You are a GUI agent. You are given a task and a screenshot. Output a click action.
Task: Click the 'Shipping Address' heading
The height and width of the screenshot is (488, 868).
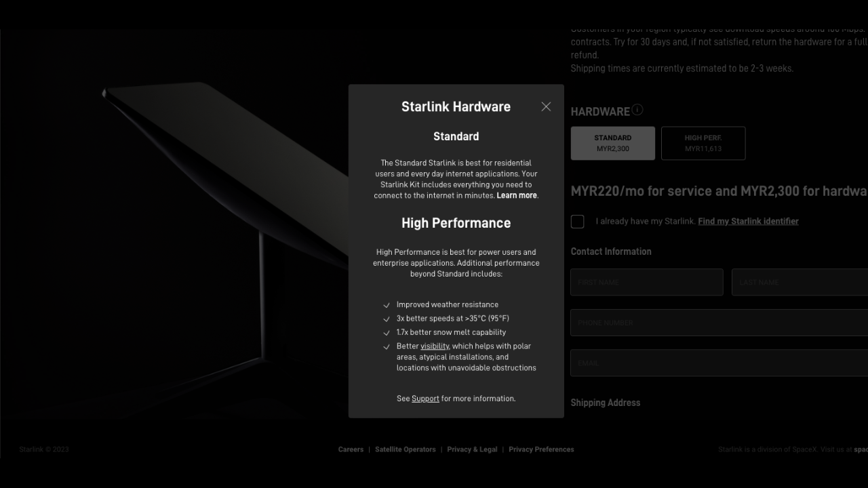(606, 403)
